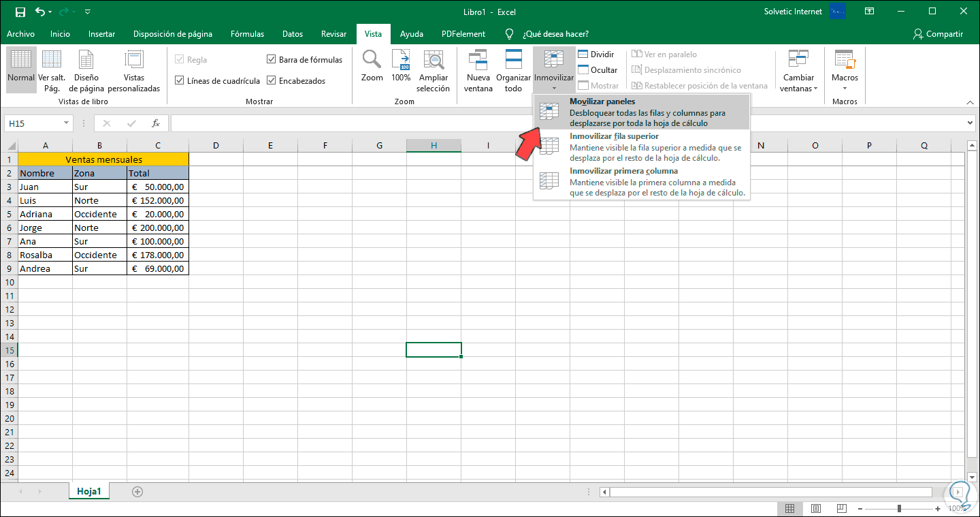The height and width of the screenshot is (517, 980).
Task: Disable Líneas de cuadrícula checkbox
Action: (x=180, y=80)
